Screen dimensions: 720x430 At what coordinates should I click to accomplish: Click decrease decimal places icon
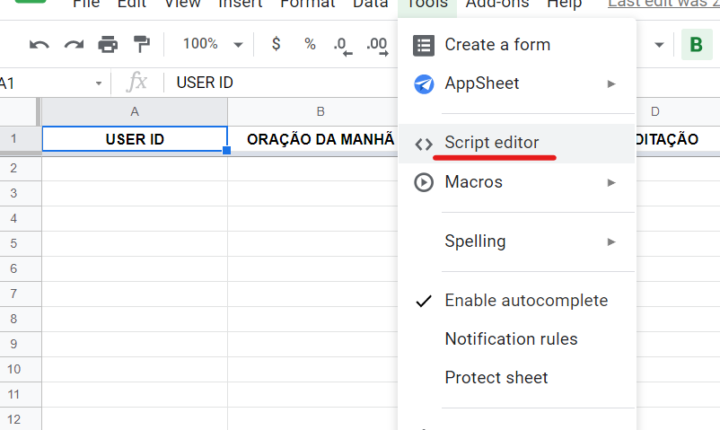342,44
